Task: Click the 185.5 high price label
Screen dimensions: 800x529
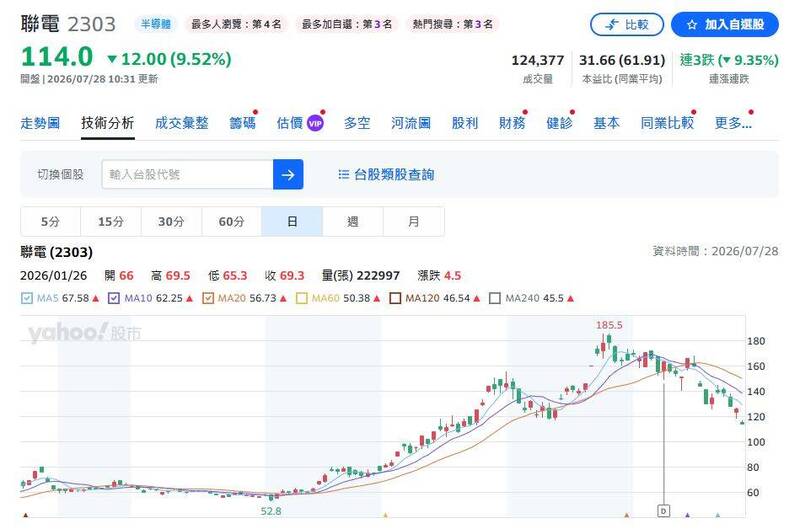Action: 609,325
